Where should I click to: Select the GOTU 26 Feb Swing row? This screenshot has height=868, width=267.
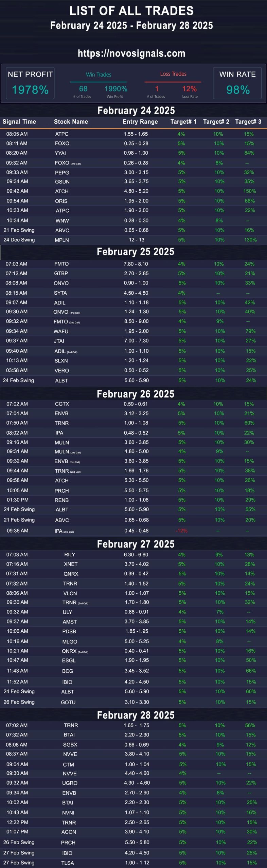click(x=133, y=702)
